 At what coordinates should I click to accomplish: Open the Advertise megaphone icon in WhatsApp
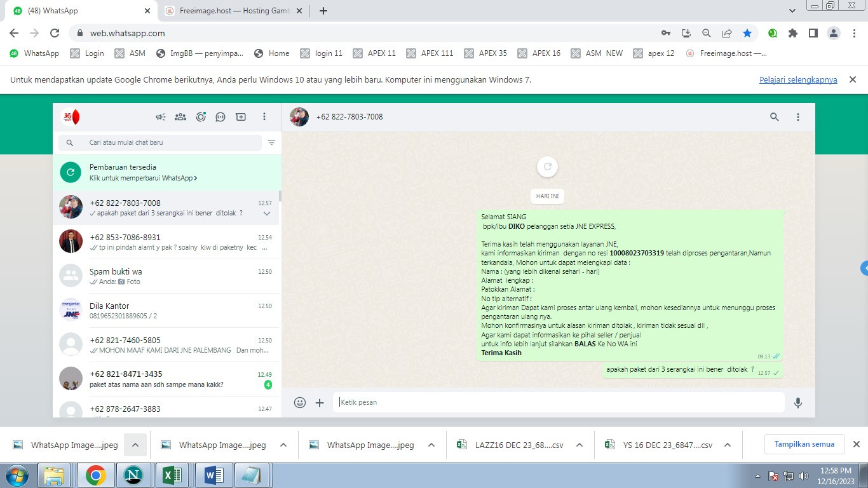pos(161,117)
